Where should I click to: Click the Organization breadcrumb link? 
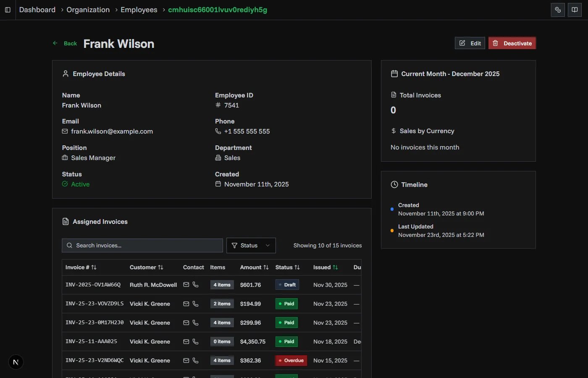point(88,10)
